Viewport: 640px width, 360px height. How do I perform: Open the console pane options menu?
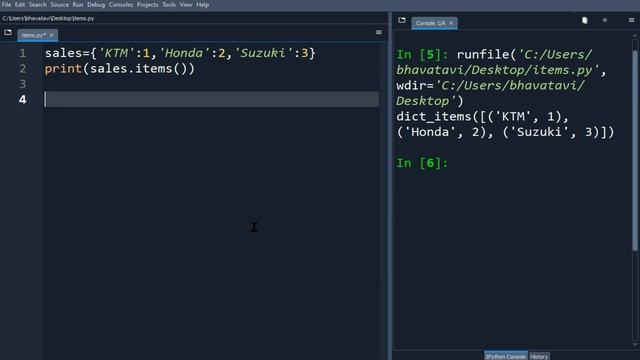pyautogui.click(x=631, y=20)
